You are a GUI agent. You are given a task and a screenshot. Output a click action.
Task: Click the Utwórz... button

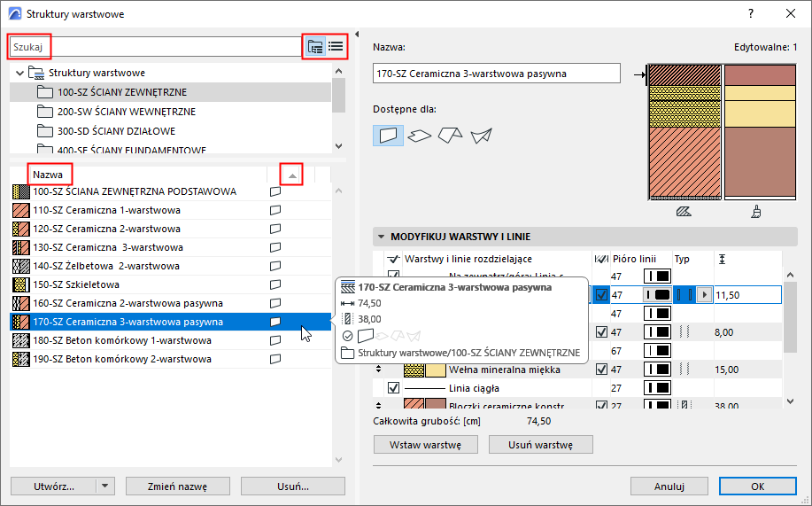pos(54,487)
